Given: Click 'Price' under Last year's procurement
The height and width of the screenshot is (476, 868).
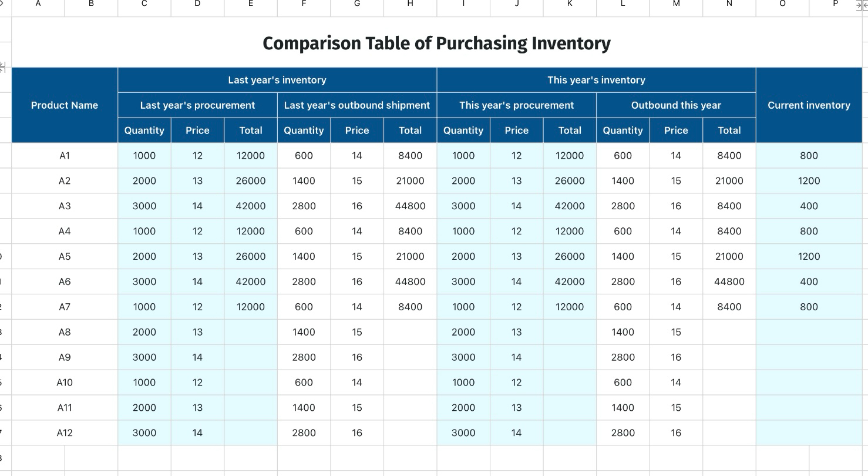Looking at the screenshot, I should point(197,130).
